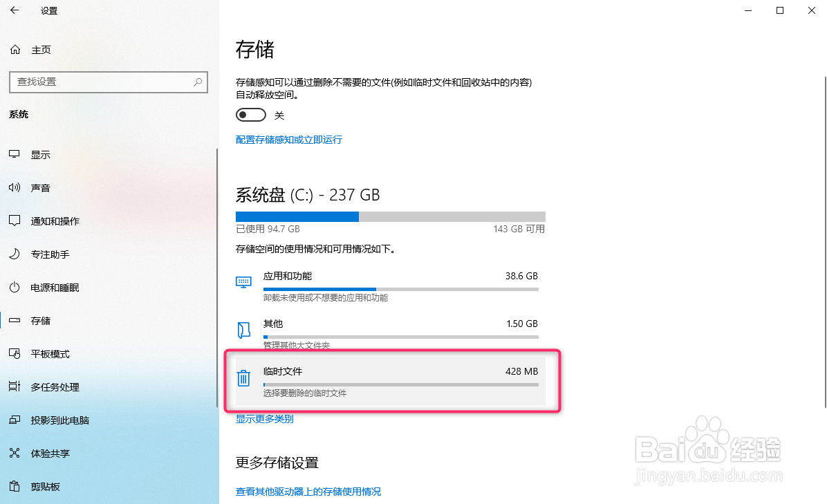Select the 声音 sound icon
The image size is (827, 504).
tap(15, 188)
